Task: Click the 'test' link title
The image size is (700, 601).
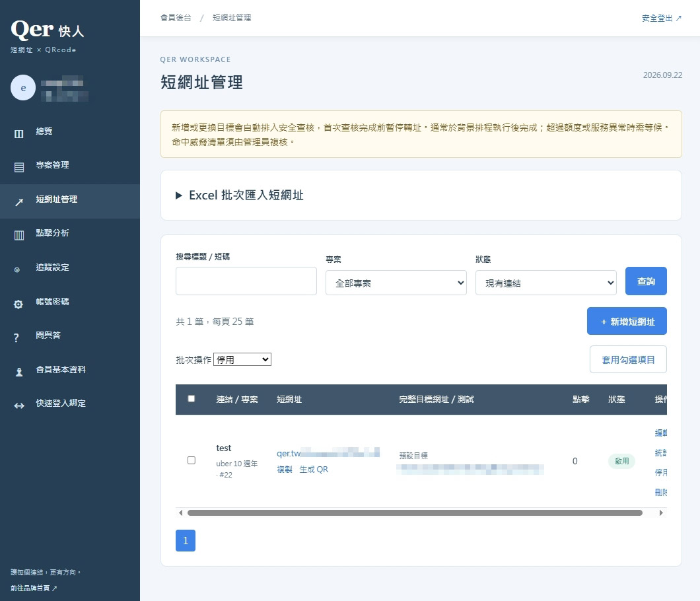Action: (x=224, y=448)
